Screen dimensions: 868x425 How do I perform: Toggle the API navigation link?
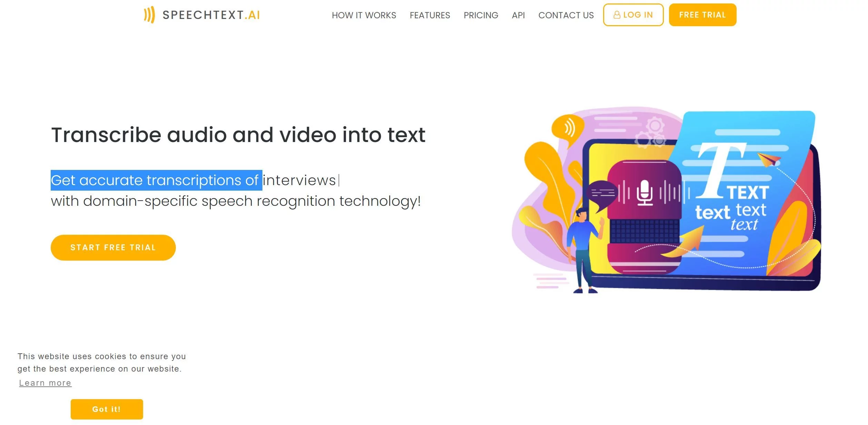(518, 15)
